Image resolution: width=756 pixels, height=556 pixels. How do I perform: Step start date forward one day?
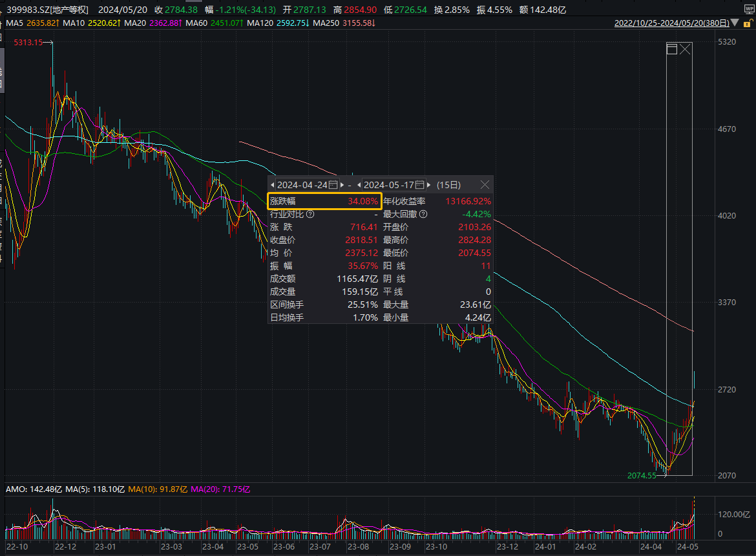click(341, 185)
